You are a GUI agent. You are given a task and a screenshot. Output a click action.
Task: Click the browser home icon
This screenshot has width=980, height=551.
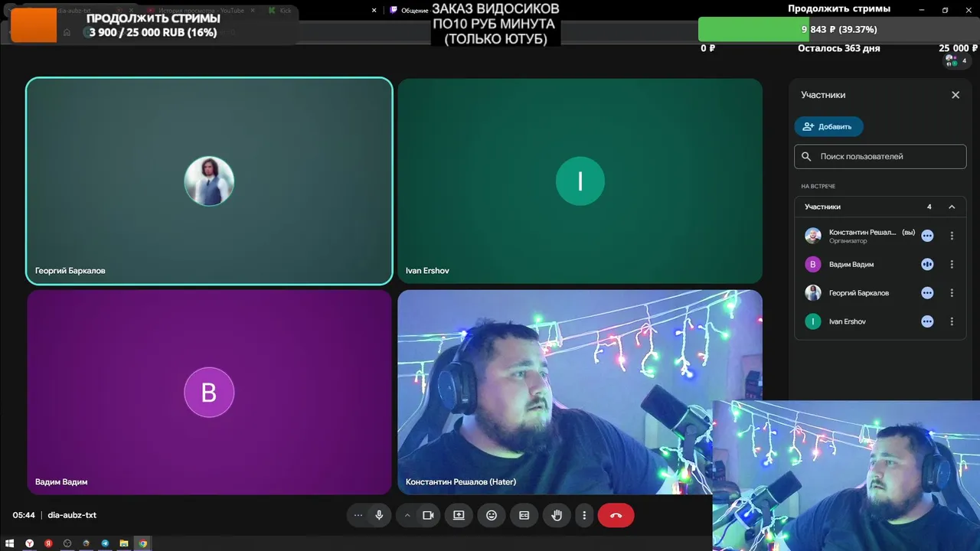click(x=67, y=32)
